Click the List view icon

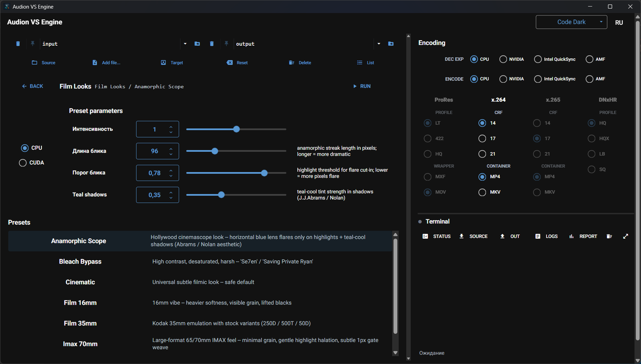tap(360, 62)
